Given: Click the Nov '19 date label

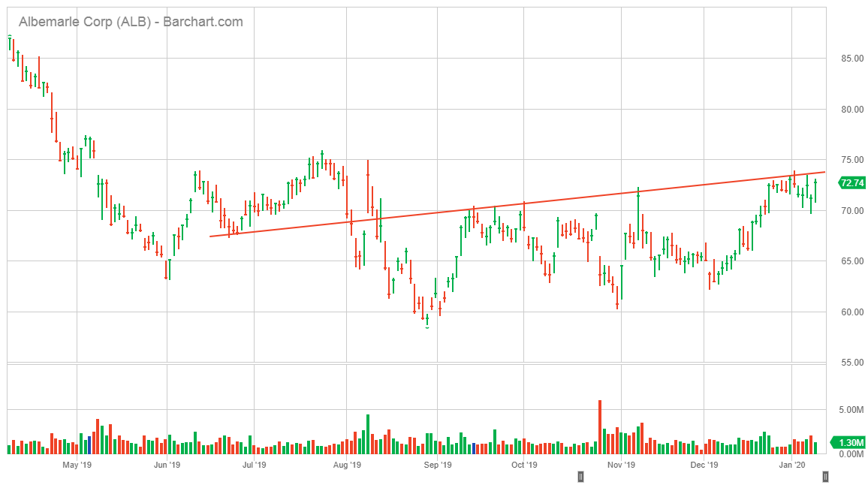Looking at the screenshot, I should tap(621, 465).
